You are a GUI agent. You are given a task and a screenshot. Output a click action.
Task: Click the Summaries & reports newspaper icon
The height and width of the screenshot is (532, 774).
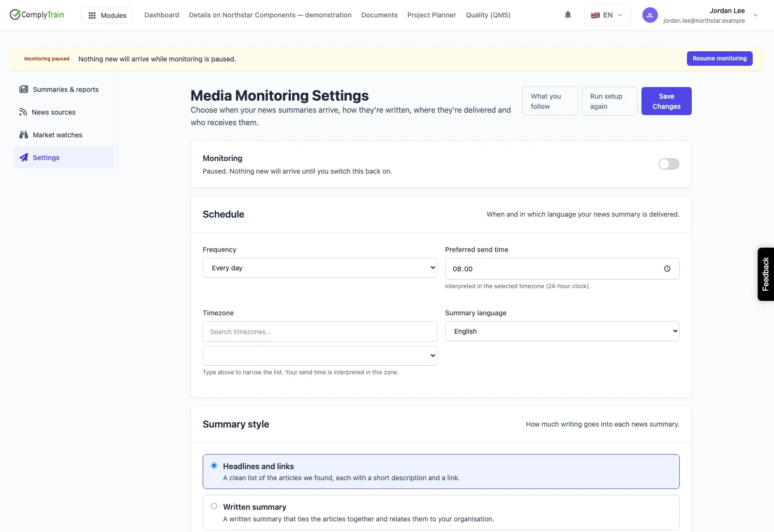[x=23, y=89]
